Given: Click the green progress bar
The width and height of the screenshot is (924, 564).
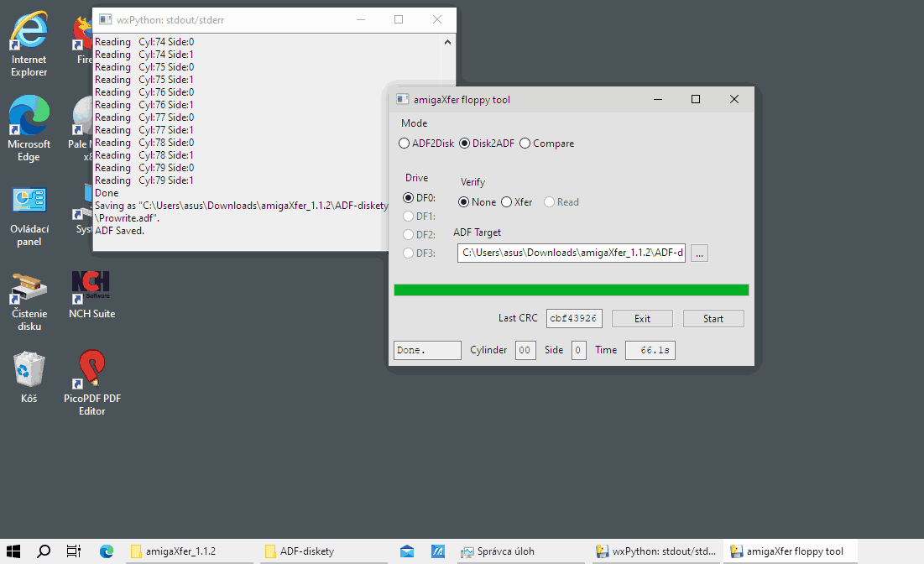Looking at the screenshot, I should [x=571, y=290].
